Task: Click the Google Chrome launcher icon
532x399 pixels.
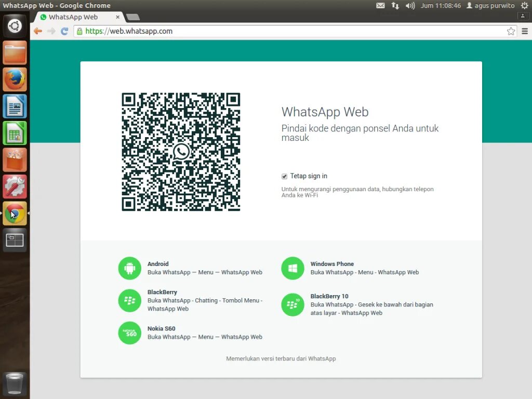Action: (x=15, y=214)
